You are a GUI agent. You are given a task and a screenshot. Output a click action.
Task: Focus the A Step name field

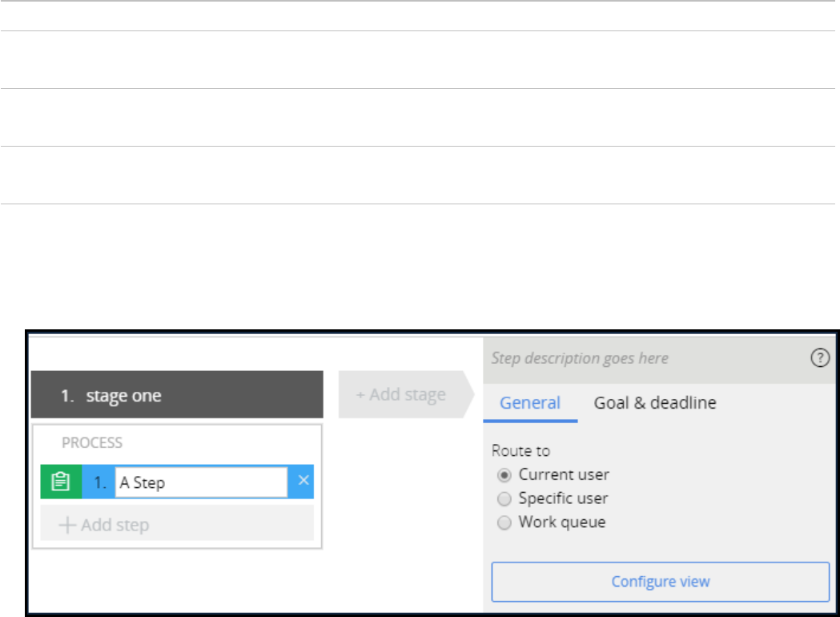coord(200,482)
